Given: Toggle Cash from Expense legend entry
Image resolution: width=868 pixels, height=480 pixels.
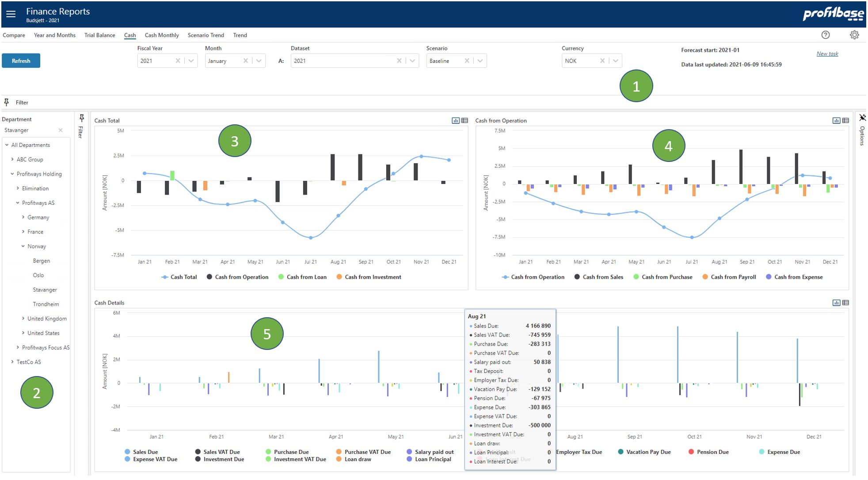Looking at the screenshot, I should (794, 277).
